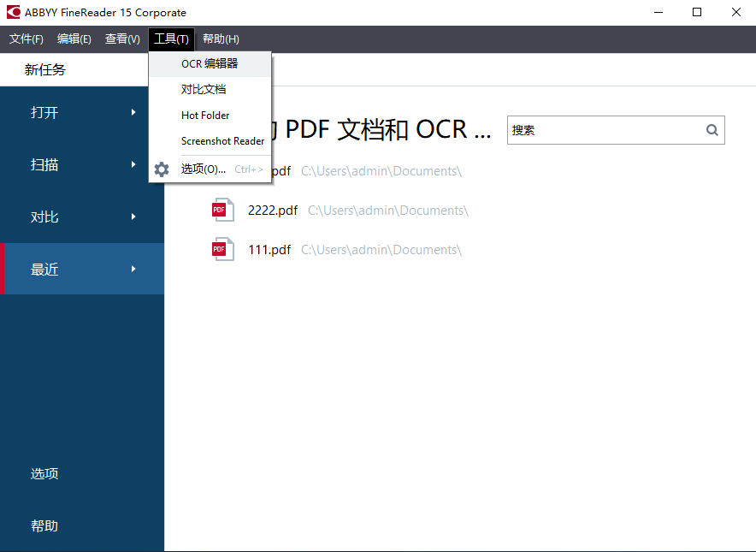The image size is (756, 552).
Task: Expand the 对比 sidebar arrow
Action: [x=133, y=217]
